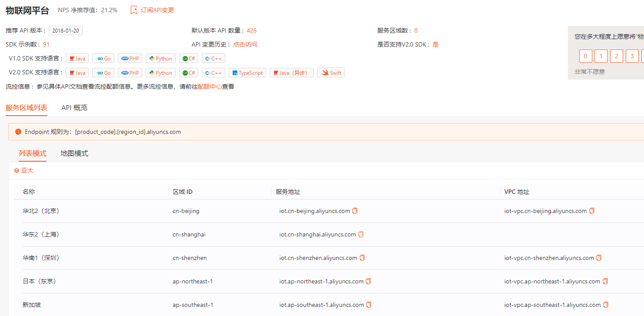Open the V2.0 SDK Go badge
This screenshot has height=316, width=644.
(x=103, y=73)
